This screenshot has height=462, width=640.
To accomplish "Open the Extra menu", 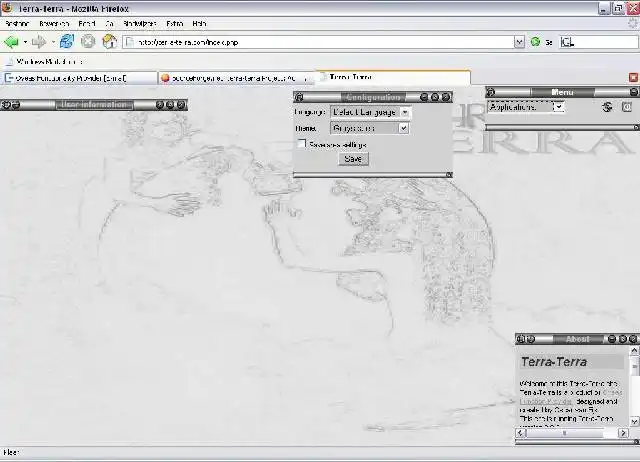I will point(175,24).
